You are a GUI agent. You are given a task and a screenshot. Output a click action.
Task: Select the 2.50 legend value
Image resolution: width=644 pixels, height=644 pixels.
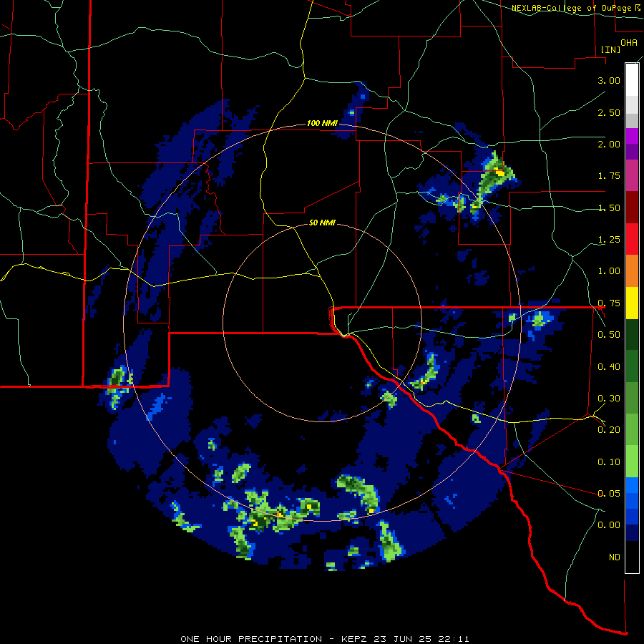pos(609,112)
